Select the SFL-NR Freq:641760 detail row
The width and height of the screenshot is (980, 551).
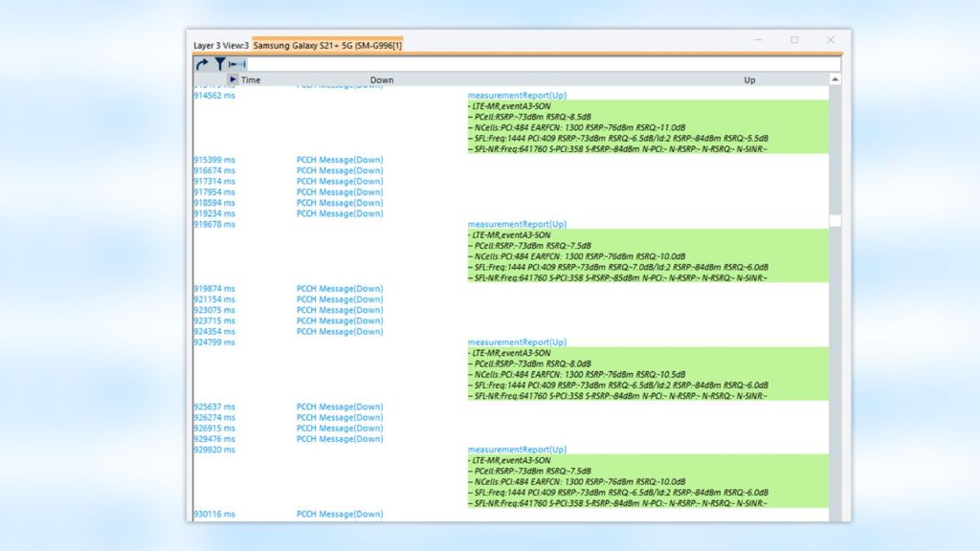pyautogui.click(x=616, y=148)
